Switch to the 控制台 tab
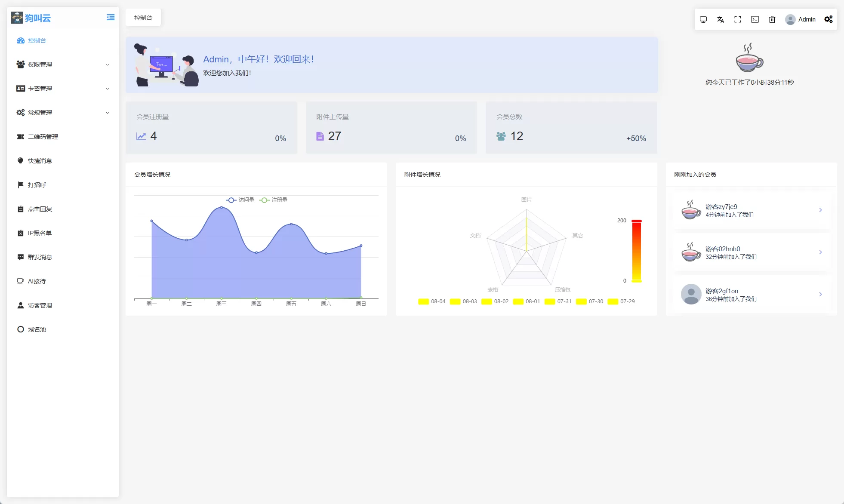 point(143,18)
